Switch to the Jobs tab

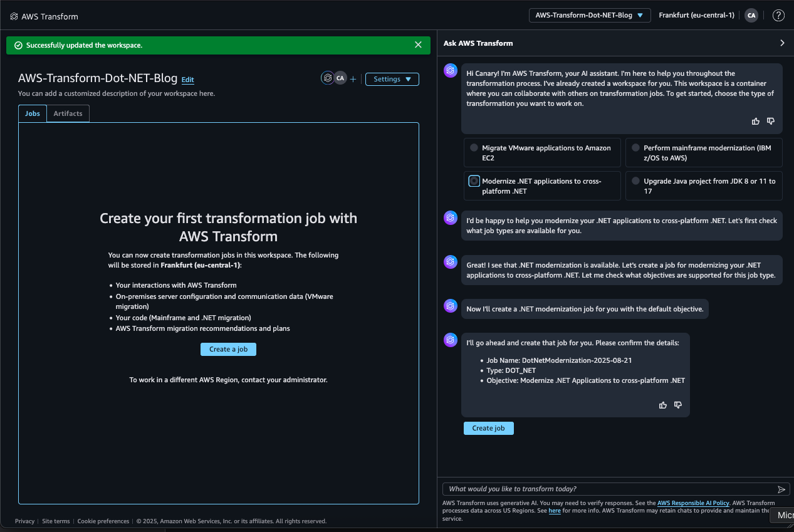(33, 113)
